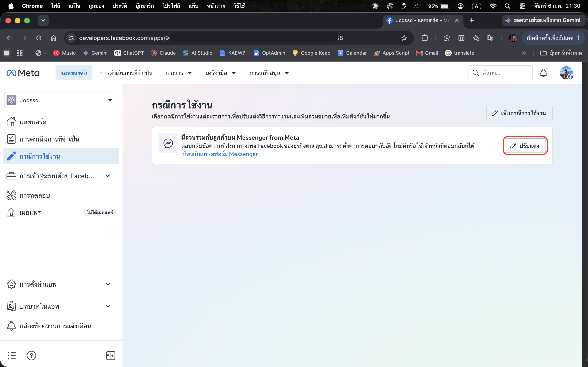
Task: Open the profile avatar in Meta header
Action: [566, 73]
